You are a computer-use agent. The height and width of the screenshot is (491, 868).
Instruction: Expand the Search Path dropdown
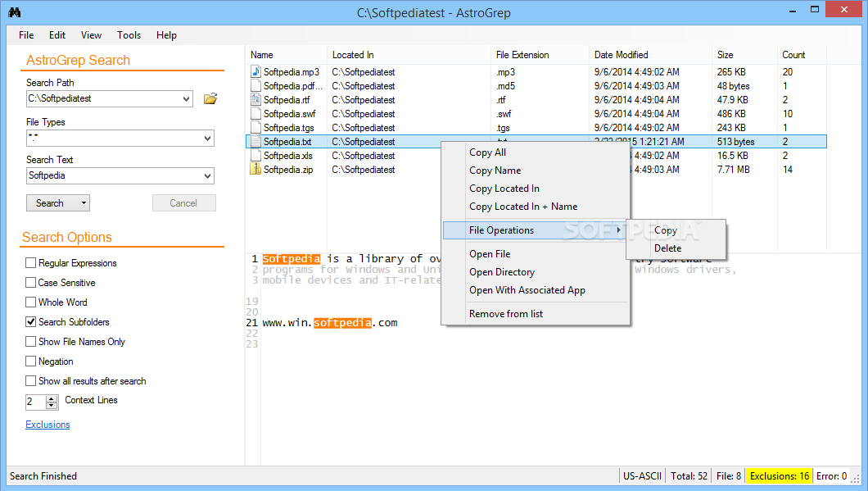pos(186,98)
